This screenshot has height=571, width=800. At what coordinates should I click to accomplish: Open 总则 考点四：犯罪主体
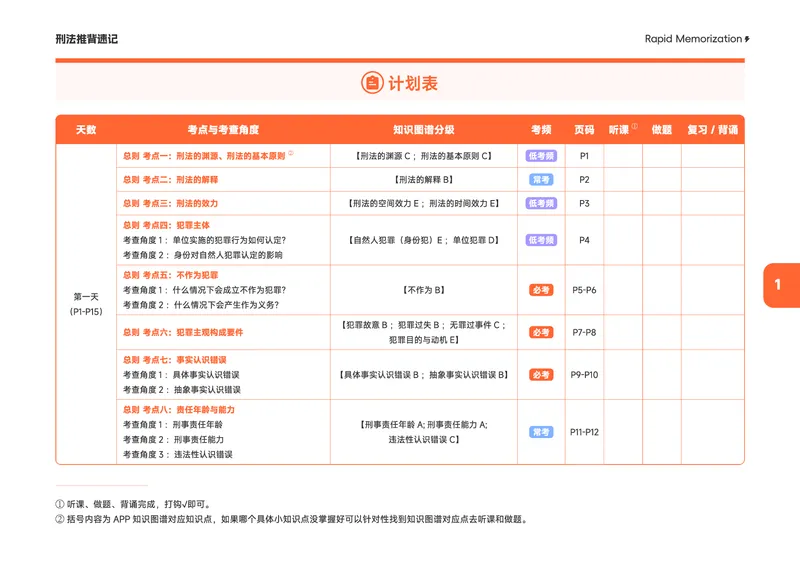(x=166, y=225)
